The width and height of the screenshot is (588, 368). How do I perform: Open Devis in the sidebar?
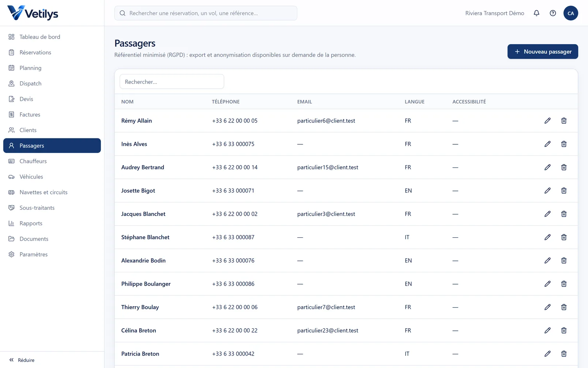tap(52, 99)
